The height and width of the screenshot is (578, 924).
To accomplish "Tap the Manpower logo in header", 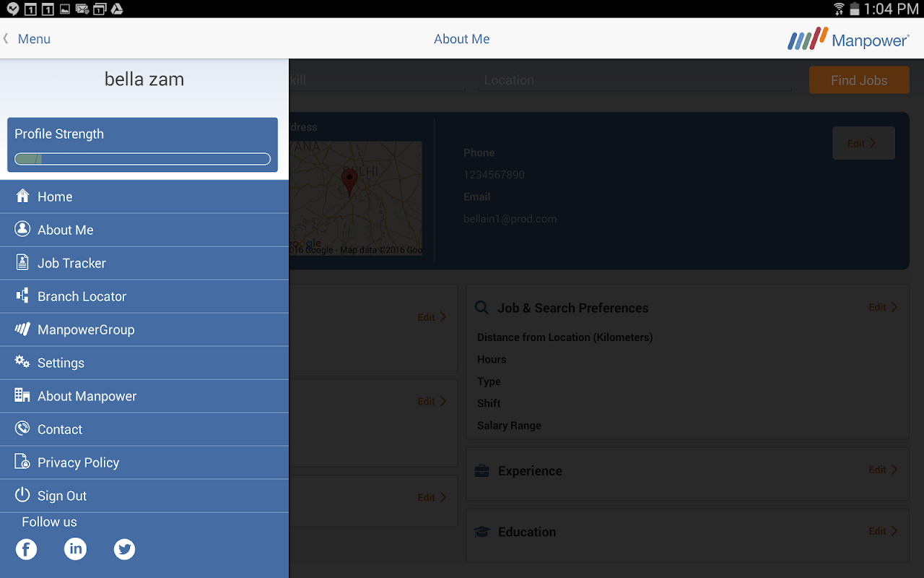I will pos(848,39).
